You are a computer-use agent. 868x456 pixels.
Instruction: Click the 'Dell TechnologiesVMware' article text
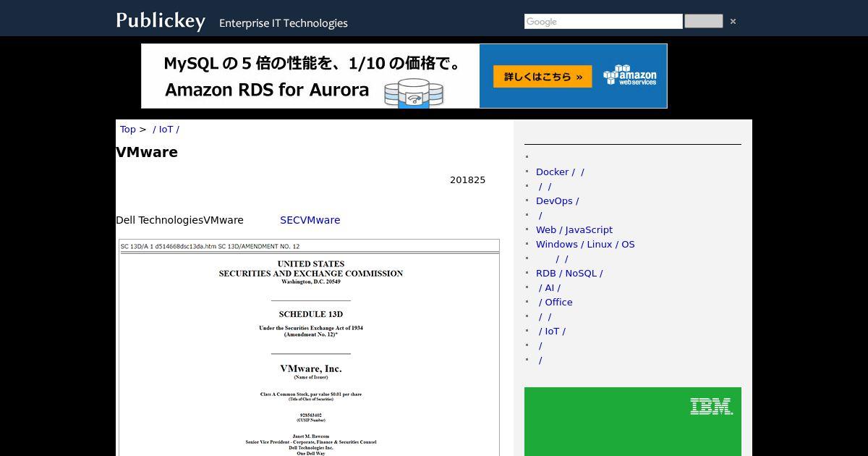coord(179,220)
